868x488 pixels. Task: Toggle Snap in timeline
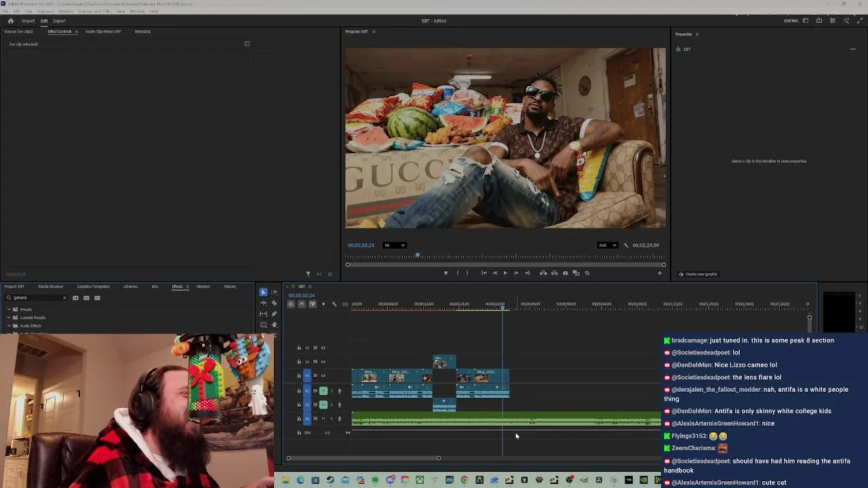point(302,304)
